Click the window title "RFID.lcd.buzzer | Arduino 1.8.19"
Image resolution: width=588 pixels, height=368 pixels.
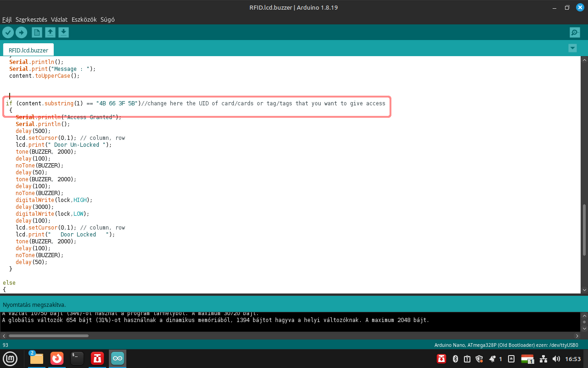pos(294,7)
